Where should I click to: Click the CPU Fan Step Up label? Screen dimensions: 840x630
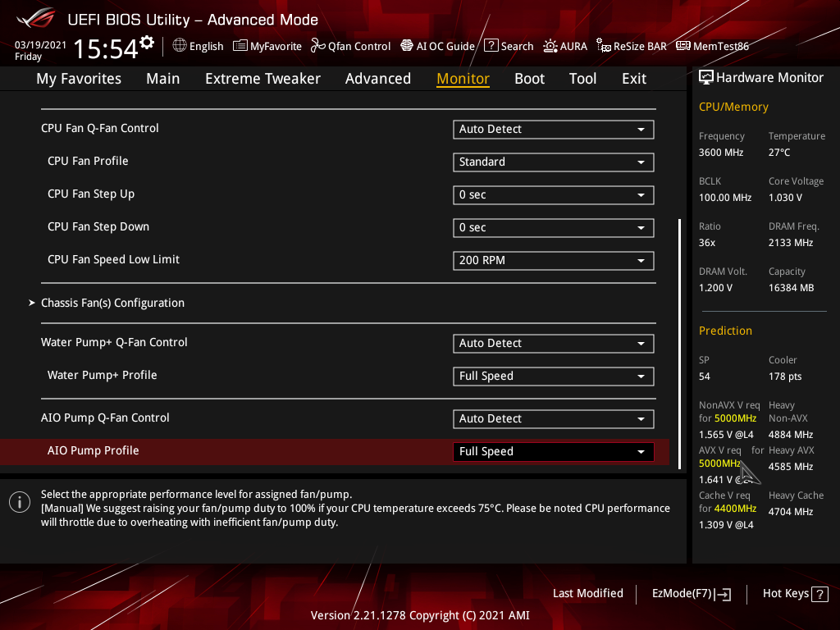coord(91,194)
